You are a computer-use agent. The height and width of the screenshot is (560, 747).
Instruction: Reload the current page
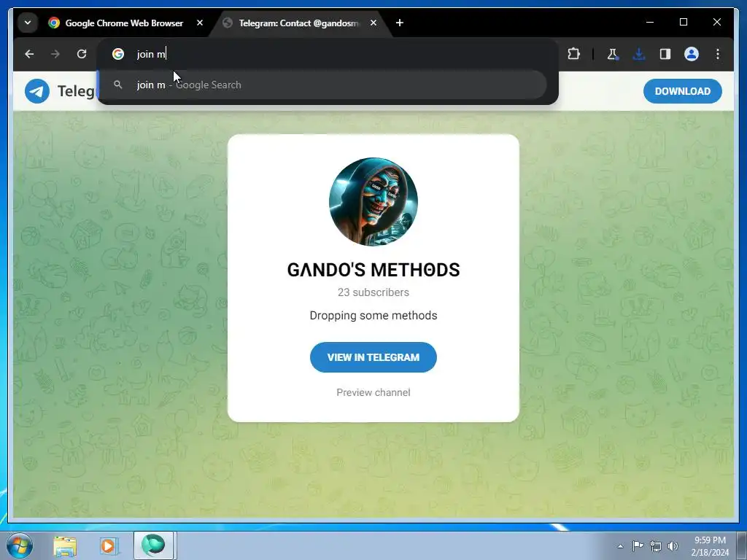pos(82,54)
